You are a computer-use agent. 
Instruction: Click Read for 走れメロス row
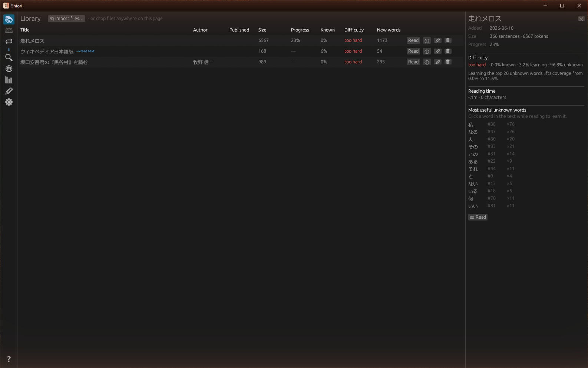tap(413, 40)
